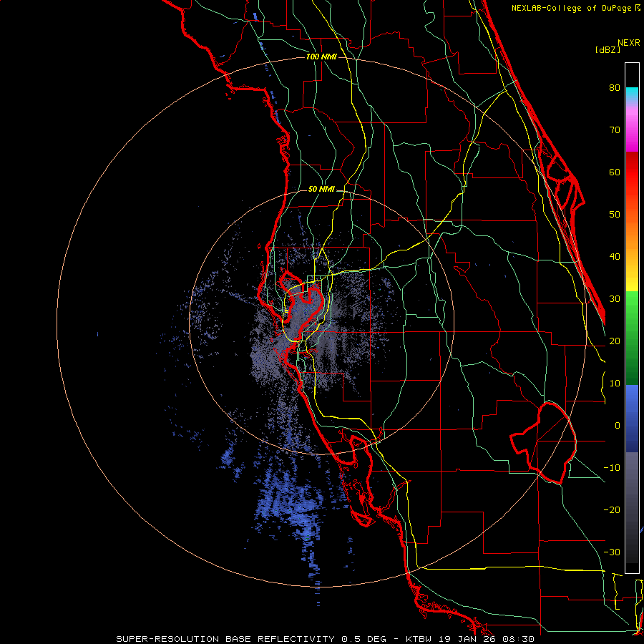Viewport: 644px width, 644px height.
Task: Click the red segment of the color bar
Action: pos(632,172)
